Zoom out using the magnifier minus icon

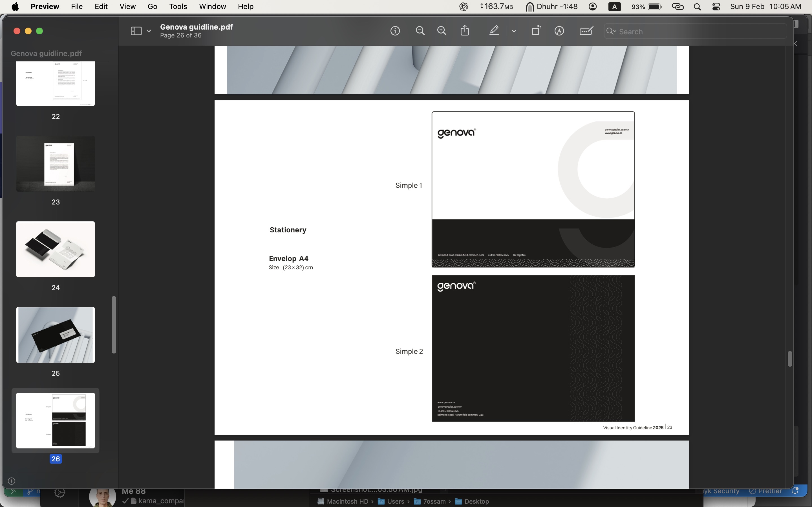(420, 31)
